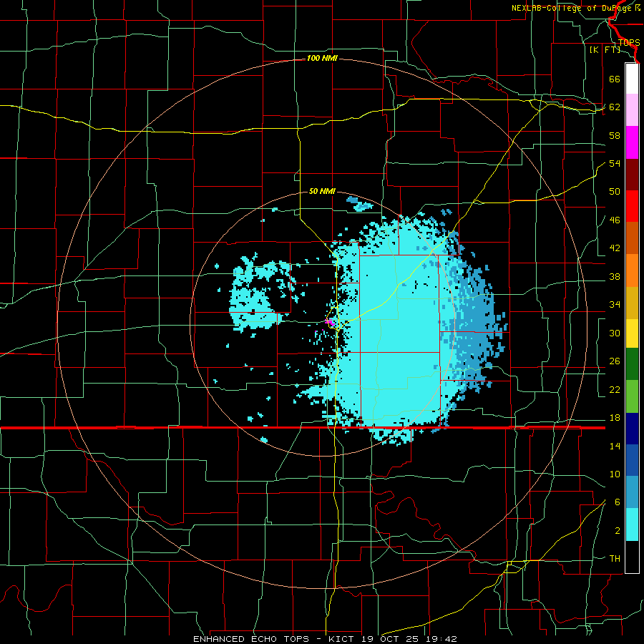Click the medium blue swatch between 14 and 10
This screenshot has width=644, height=644.
pos(632,460)
